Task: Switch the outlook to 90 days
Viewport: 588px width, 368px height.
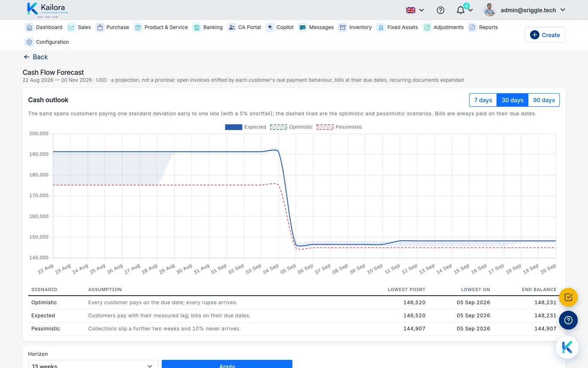Action: 544,100
